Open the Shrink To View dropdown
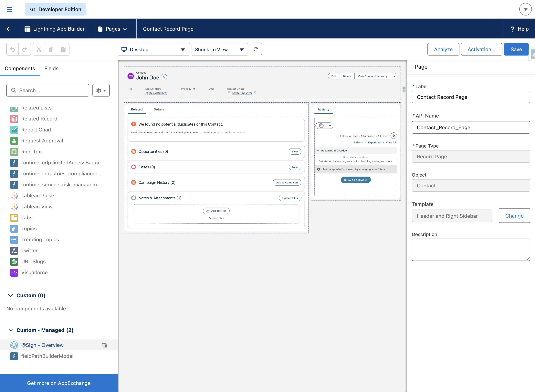The width and height of the screenshot is (535, 392). (219, 49)
